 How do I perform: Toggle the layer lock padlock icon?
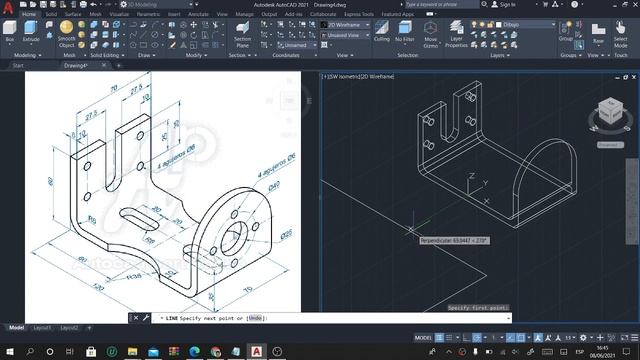(490, 25)
